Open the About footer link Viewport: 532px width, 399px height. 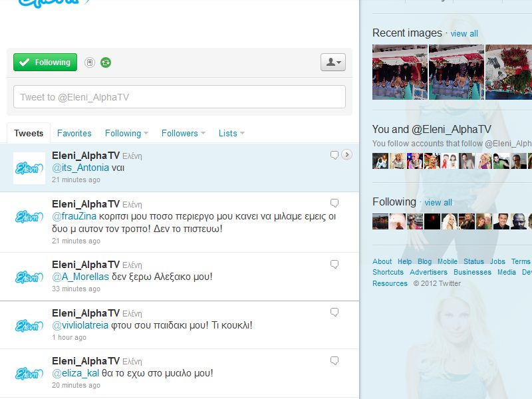pyautogui.click(x=382, y=261)
